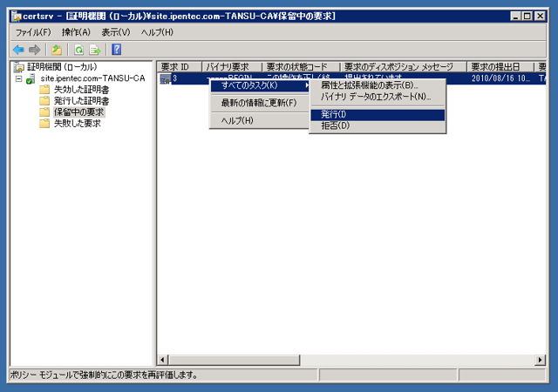558x392 pixels.
Task: Open the 操作(A) menu
Action: tap(76, 32)
